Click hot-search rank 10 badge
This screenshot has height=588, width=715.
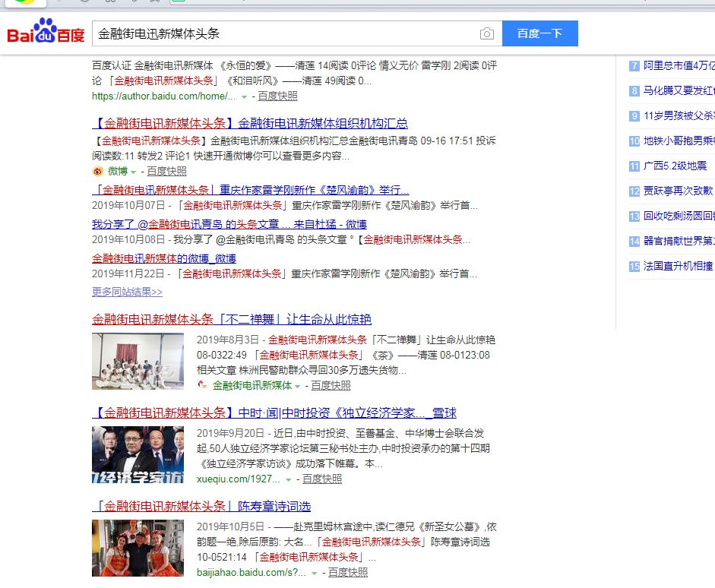coord(634,141)
